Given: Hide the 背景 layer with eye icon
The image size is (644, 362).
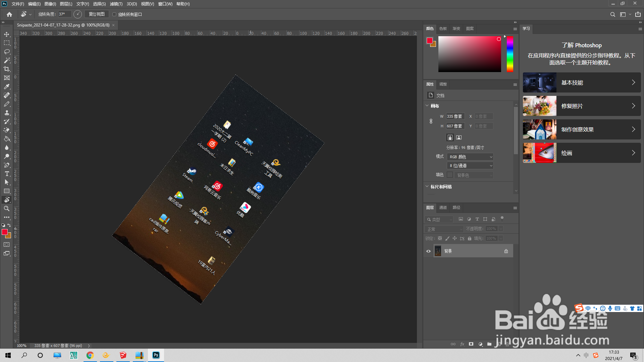Looking at the screenshot, I should (x=428, y=251).
